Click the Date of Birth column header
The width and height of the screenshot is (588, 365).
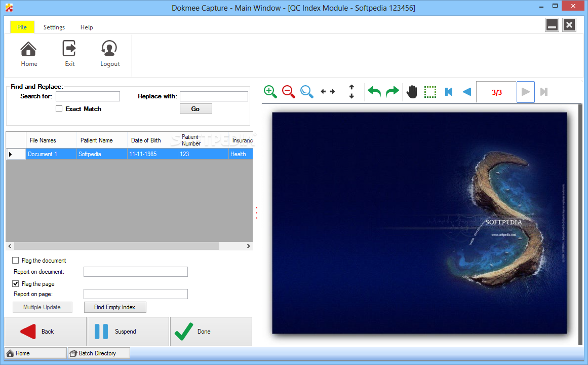pyautogui.click(x=152, y=140)
